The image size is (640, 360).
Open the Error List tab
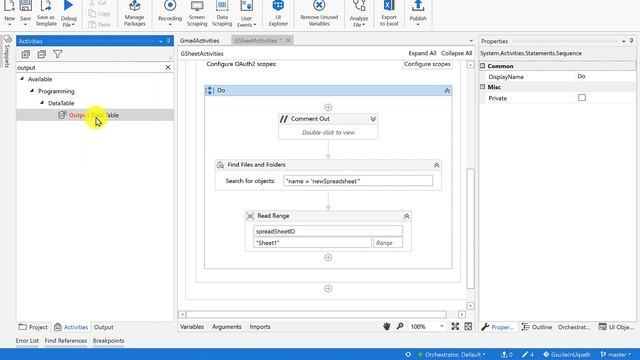tap(27, 341)
